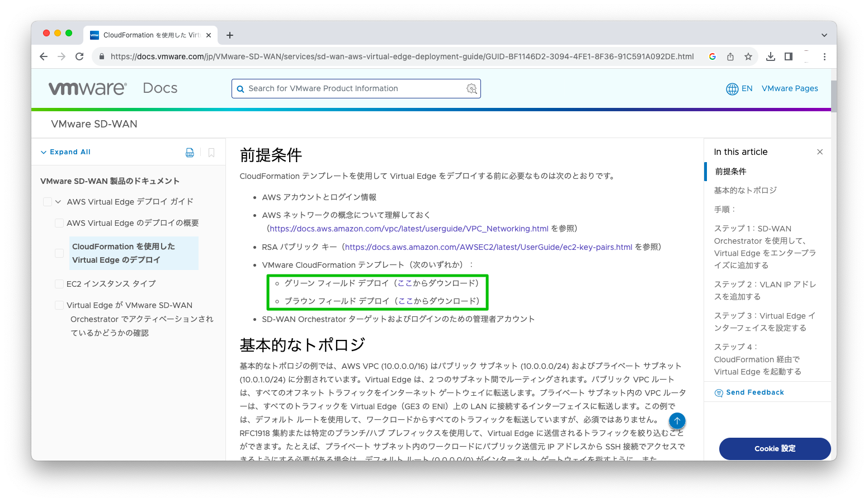Jump to 基本的なトポロジ section

tap(745, 191)
